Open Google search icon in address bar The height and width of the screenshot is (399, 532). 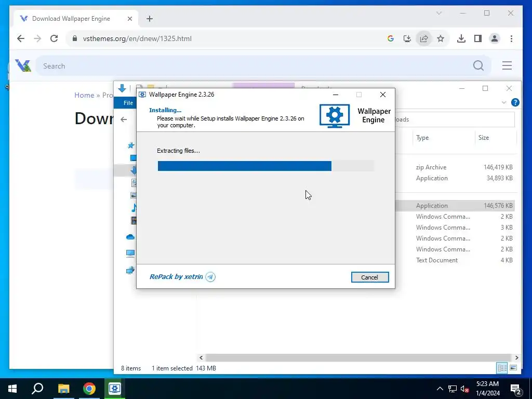tap(391, 38)
